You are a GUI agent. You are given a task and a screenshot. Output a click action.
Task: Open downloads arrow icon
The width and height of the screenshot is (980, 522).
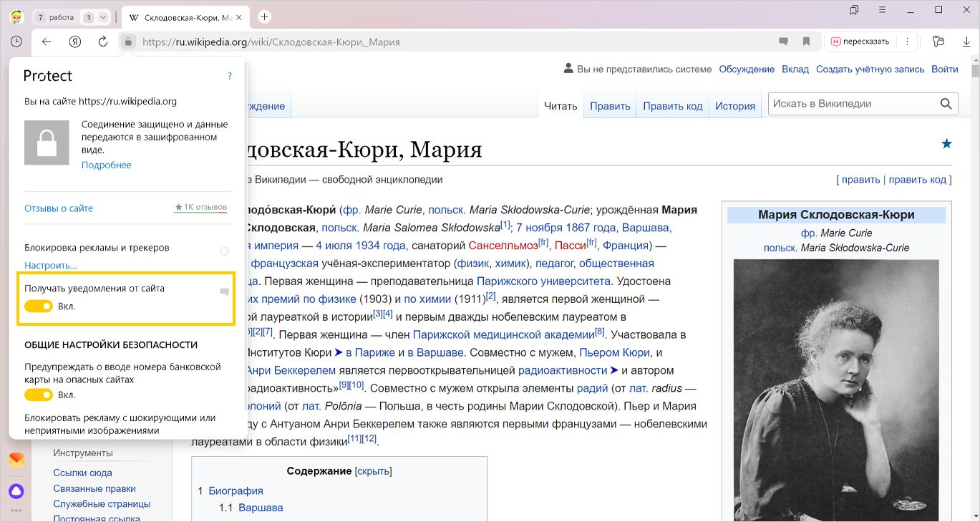(x=966, y=42)
